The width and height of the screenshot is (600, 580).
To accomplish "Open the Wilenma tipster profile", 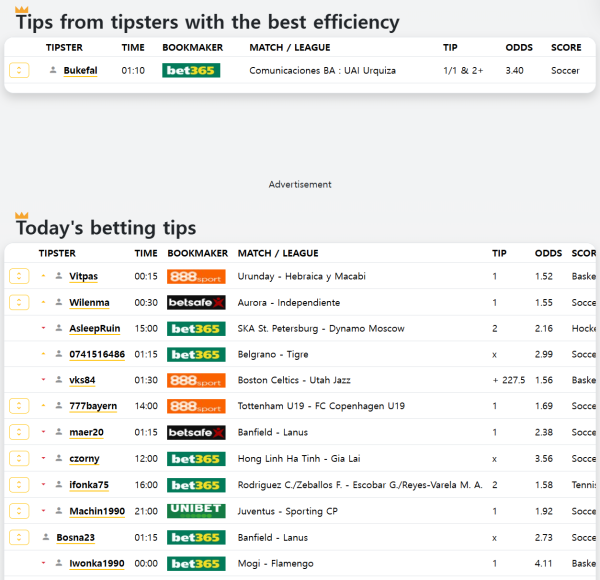I will (89, 302).
